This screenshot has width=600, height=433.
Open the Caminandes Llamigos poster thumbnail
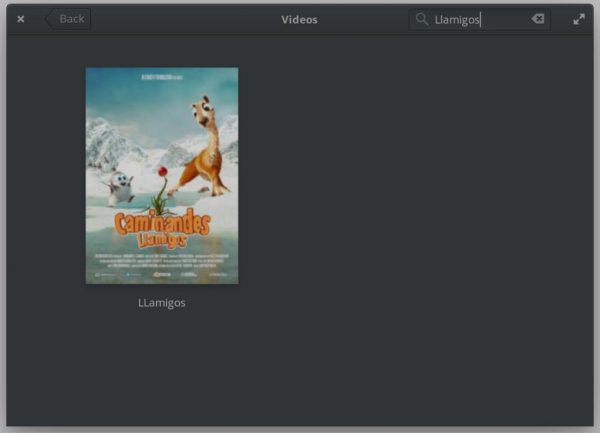coord(162,176)
